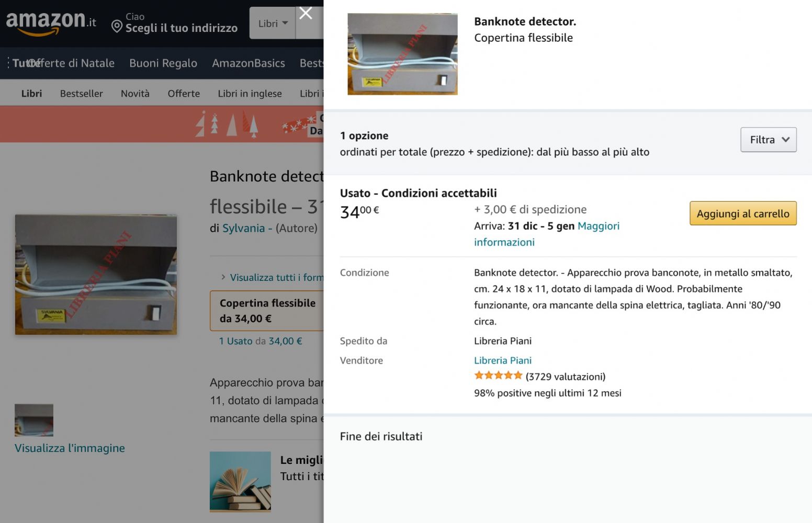Click the 1 Usato da 34,00 € link
The image size is (812, 523).
pos(261,341)
